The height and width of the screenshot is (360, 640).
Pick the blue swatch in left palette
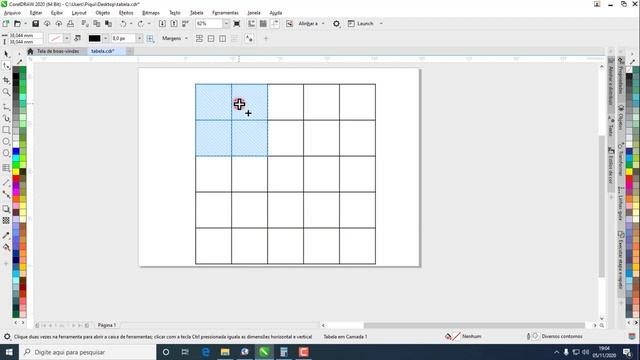click(x=16, y=151)
